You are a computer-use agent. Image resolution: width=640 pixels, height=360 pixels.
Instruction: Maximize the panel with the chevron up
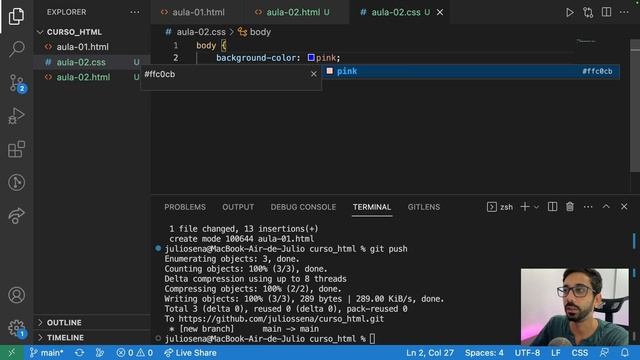click(x=606, y=207)
